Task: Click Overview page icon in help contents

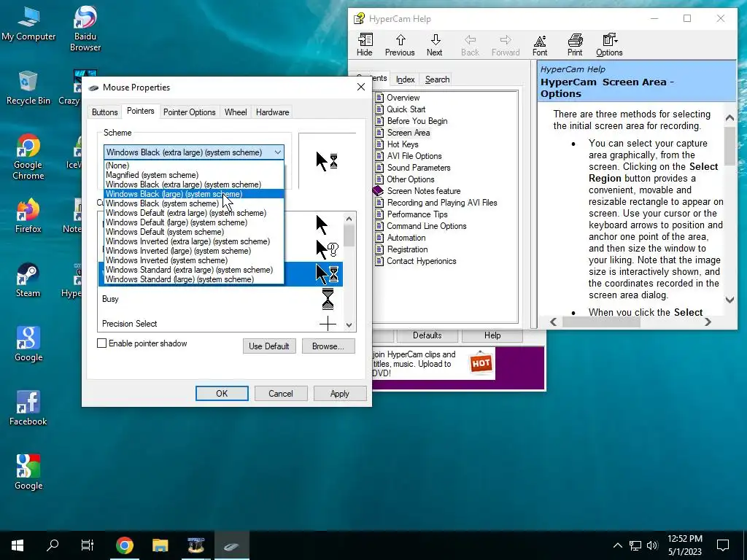Action: click(x=379, y=98)
